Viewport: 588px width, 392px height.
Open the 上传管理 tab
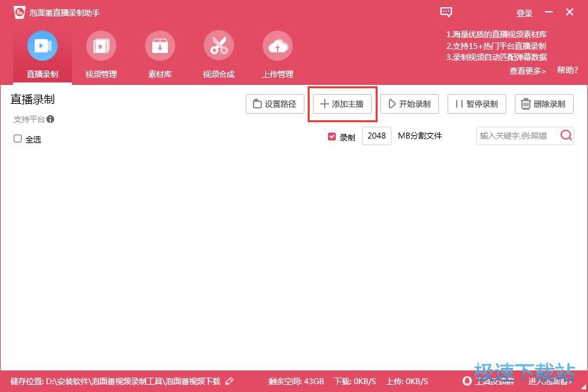[x=278, y=54]
